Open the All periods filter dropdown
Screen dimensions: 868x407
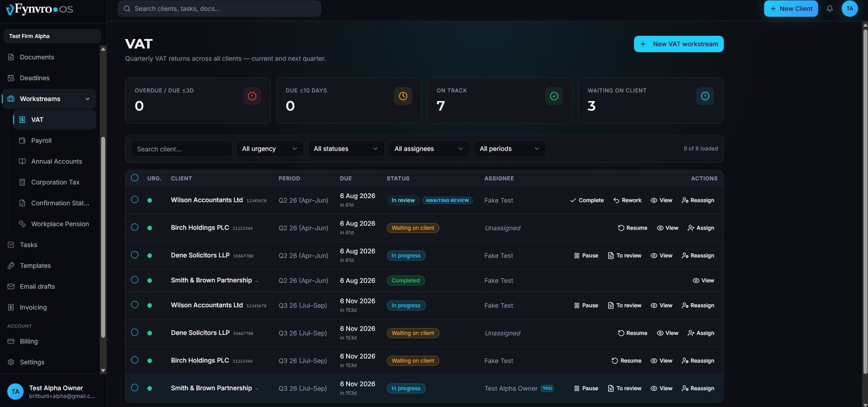(x=510, y=149)
